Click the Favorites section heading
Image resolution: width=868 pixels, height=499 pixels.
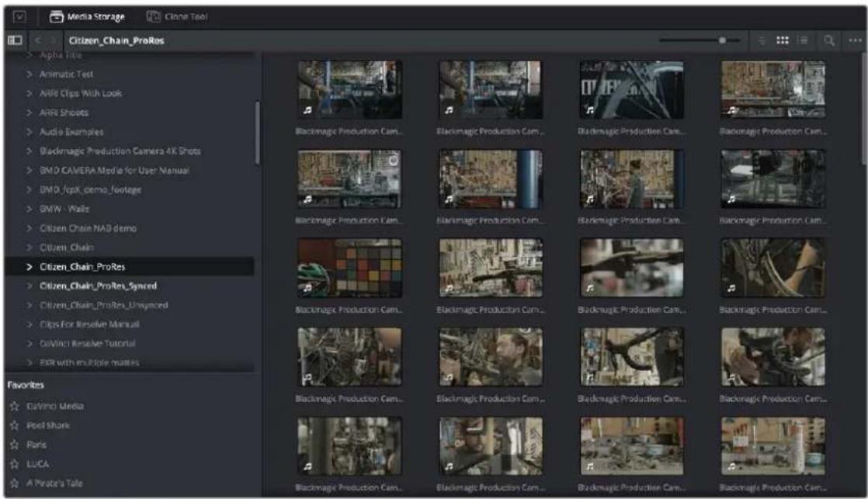(26, 385)
